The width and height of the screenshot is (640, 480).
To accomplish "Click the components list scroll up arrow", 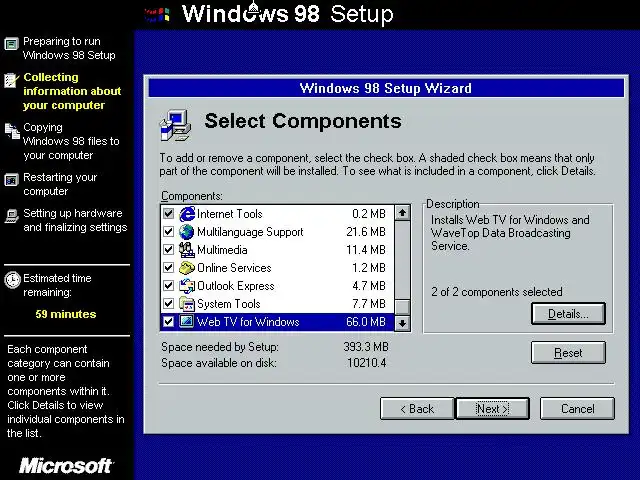I will pos(402,213).
